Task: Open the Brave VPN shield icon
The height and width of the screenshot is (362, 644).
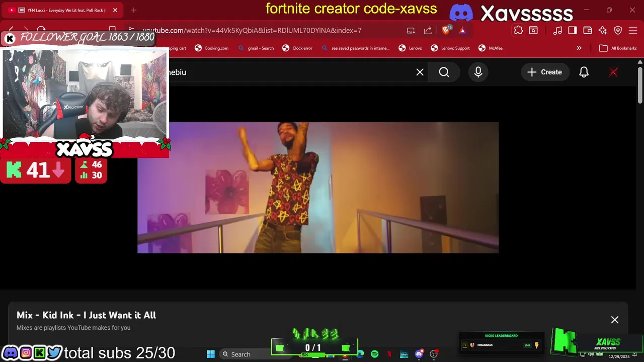Action: 618,30
